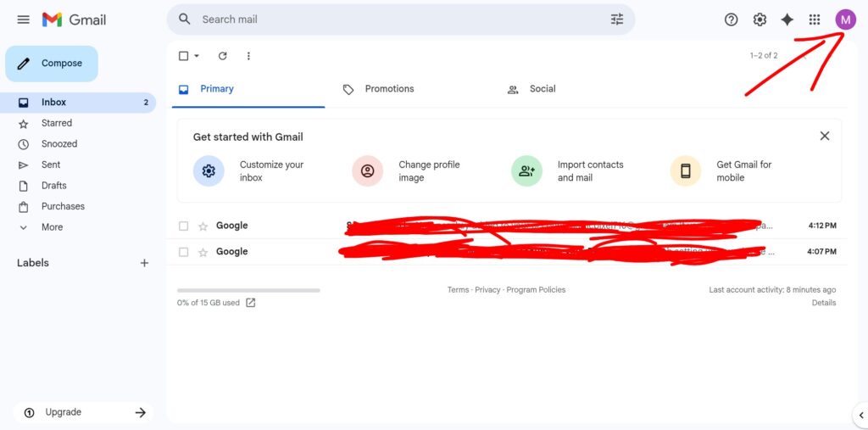This screenshot has height=430, width=868.
Task: Open the Sent folder
Action: [x=77, y=165]
